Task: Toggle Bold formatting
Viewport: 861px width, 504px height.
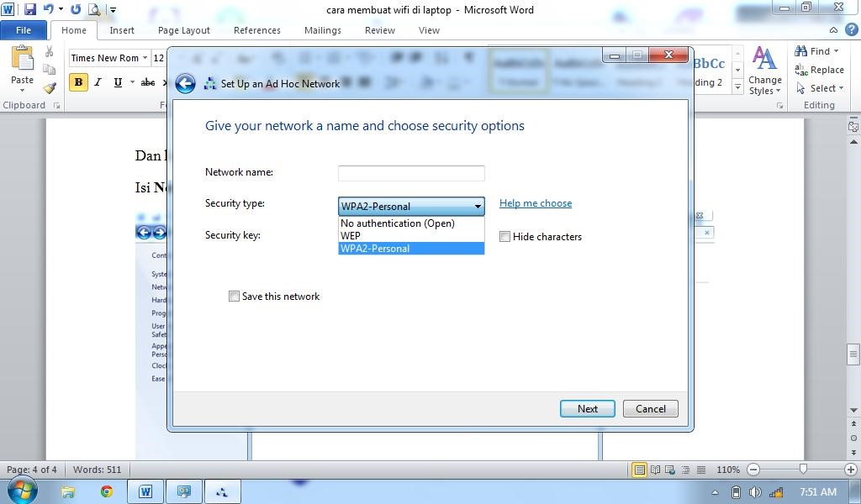Action: tap(78, 82)
